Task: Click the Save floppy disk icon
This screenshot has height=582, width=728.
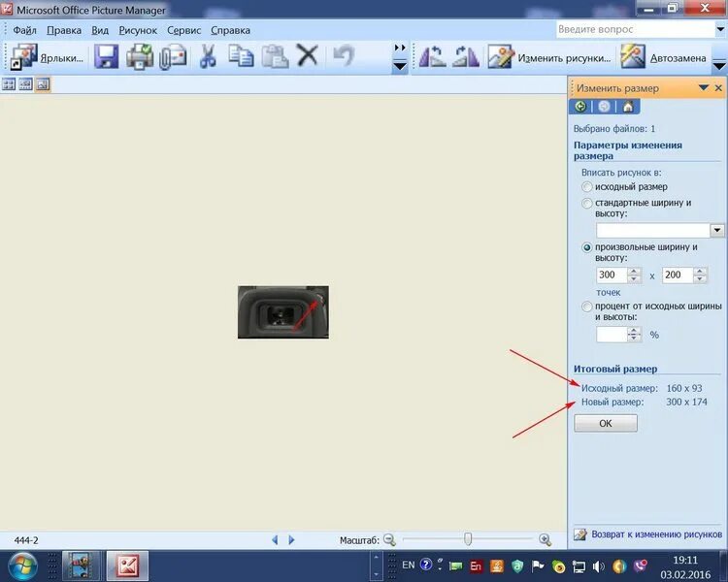Action: (x=107, y=57)
